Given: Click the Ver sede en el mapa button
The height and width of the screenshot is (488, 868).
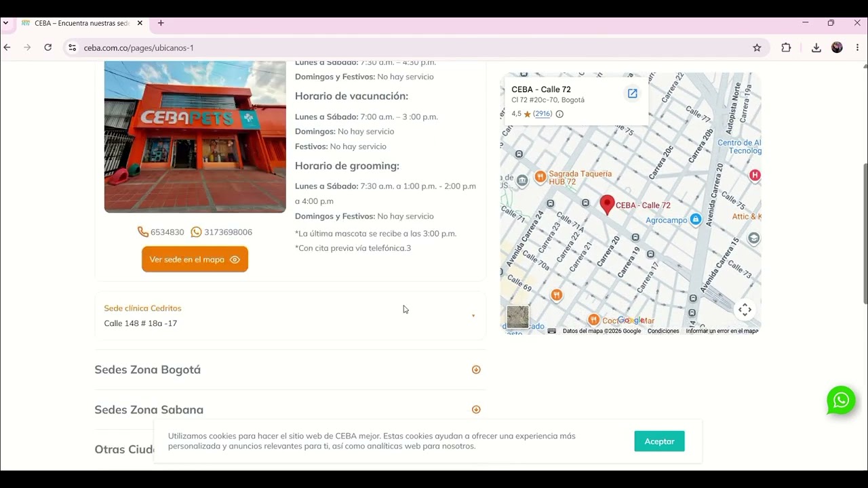Looking at the screenshot, I should (x=195, y=260).
